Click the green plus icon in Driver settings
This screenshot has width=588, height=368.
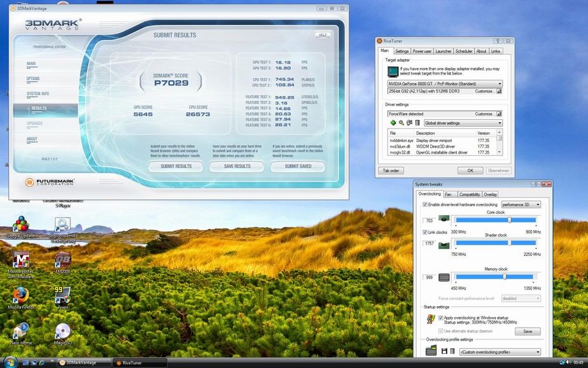[x=393, y=123]
